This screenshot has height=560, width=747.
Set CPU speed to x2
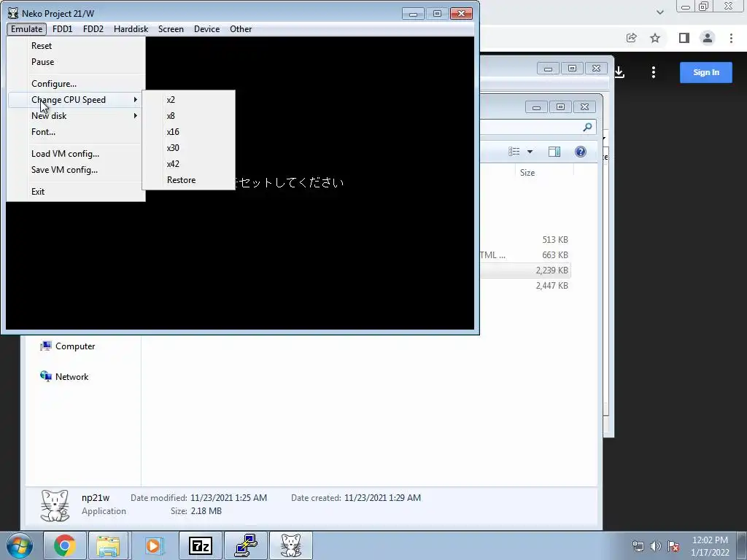pyautogui.click(x=189, y=99)
